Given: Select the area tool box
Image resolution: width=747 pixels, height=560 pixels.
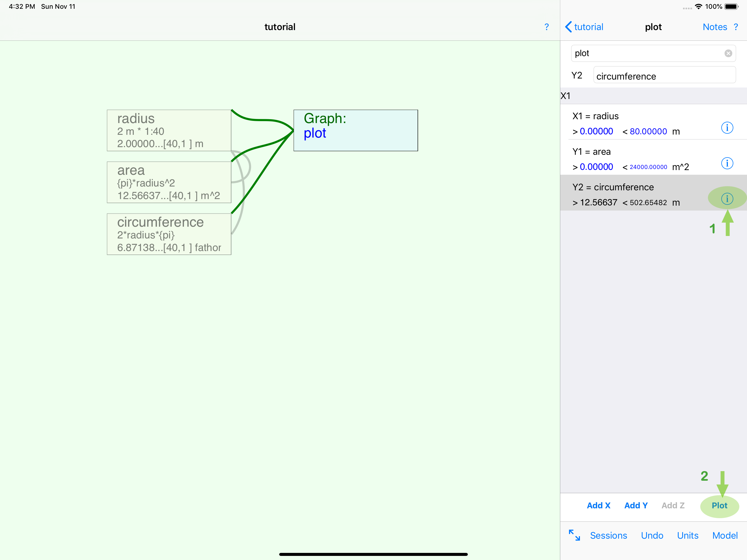Looking at the screenshot, I should (169, 182).
